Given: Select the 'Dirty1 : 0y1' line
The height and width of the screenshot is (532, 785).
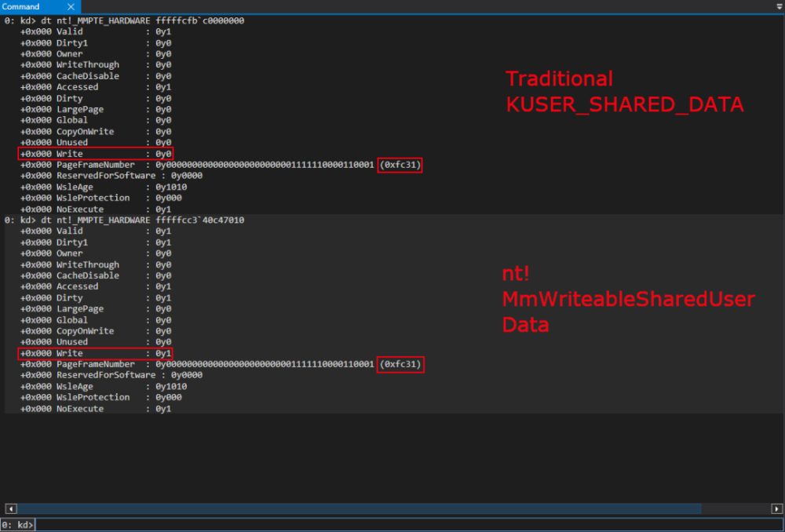Looking at the screenshot, I should click(x=96, y=242).
